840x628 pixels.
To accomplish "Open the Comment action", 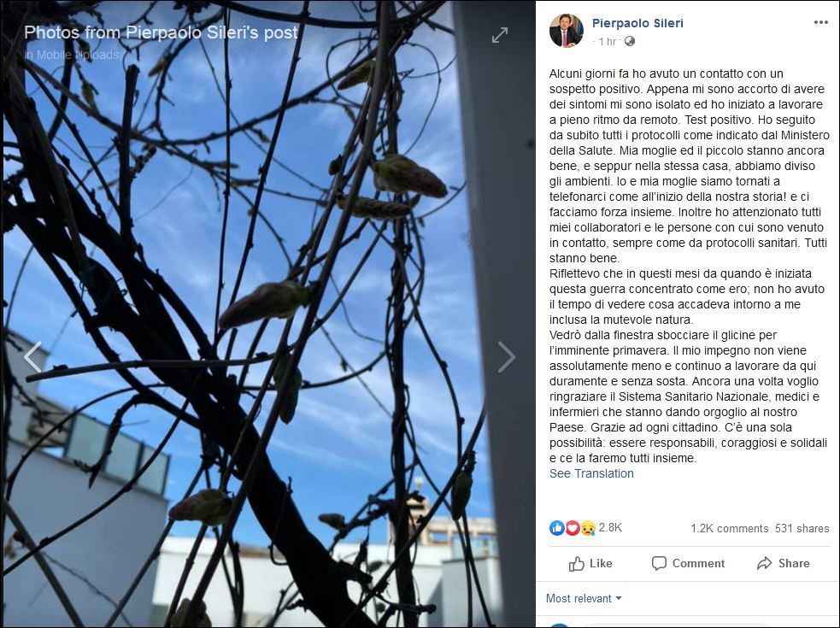I will [688, 564].
